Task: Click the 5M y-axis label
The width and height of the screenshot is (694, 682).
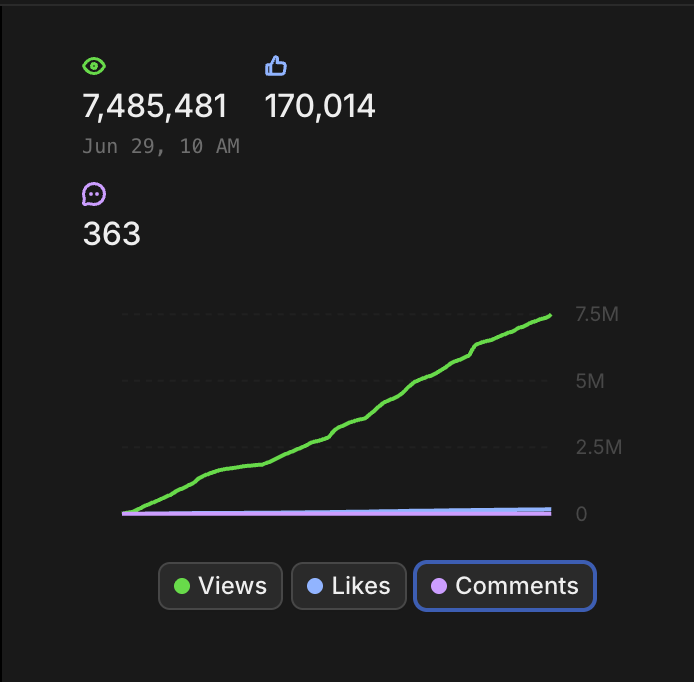Action: 590,381
